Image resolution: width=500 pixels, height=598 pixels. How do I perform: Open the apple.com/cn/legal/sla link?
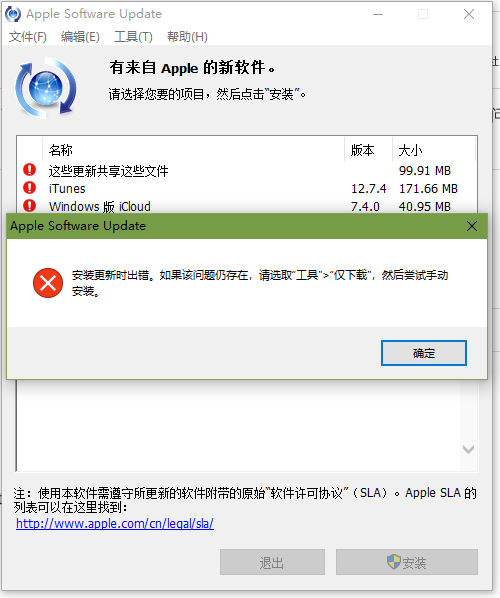(115, 524)
